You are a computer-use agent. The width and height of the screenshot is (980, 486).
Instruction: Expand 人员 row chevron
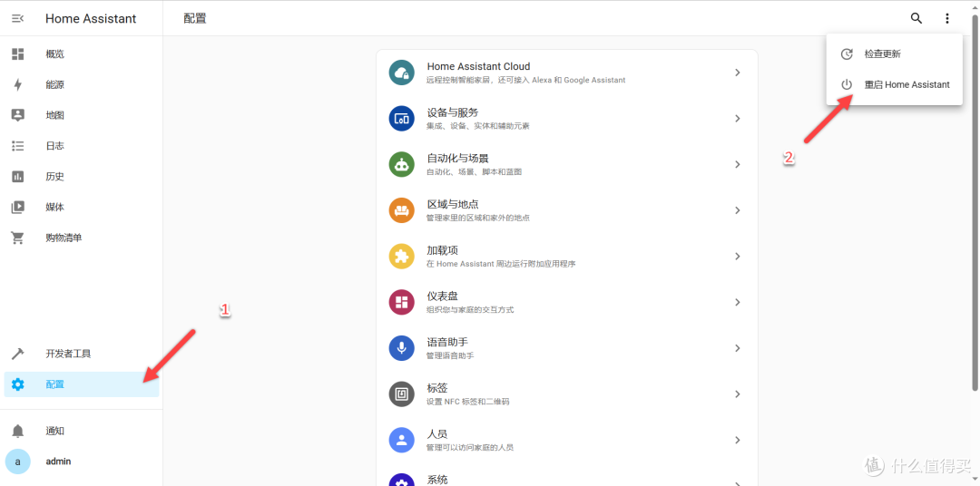pos(738,440)
